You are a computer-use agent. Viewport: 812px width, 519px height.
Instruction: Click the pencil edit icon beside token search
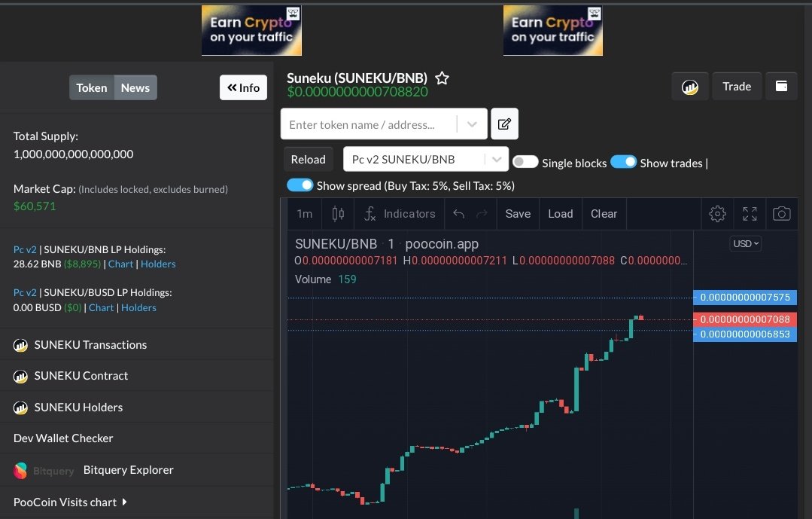[x=504, y=124]
